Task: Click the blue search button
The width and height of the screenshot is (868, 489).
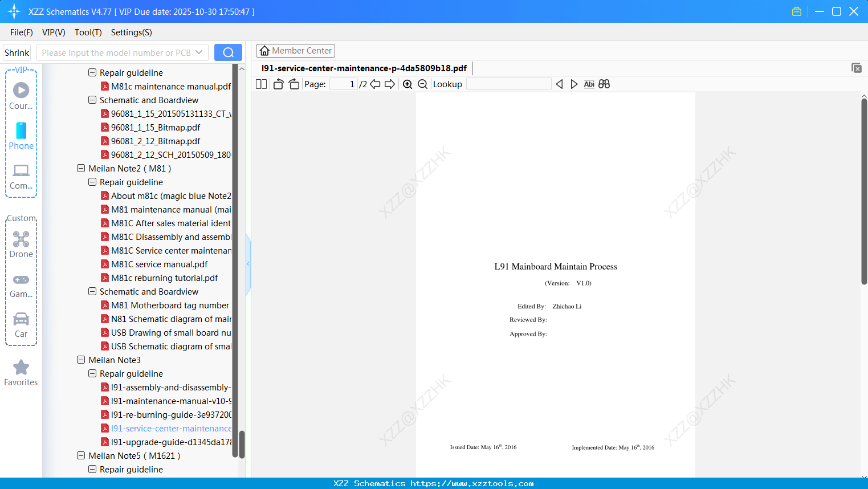Action: [228, 52]
